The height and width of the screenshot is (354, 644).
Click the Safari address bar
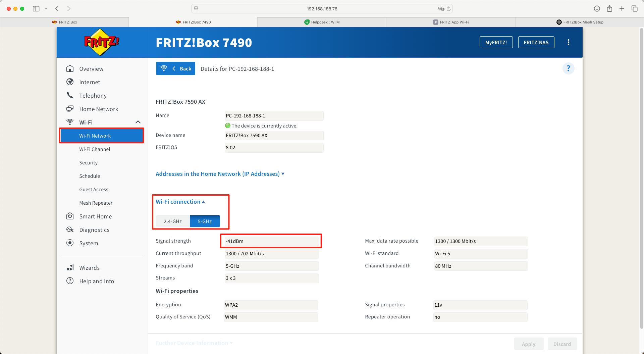click(322, 9)
